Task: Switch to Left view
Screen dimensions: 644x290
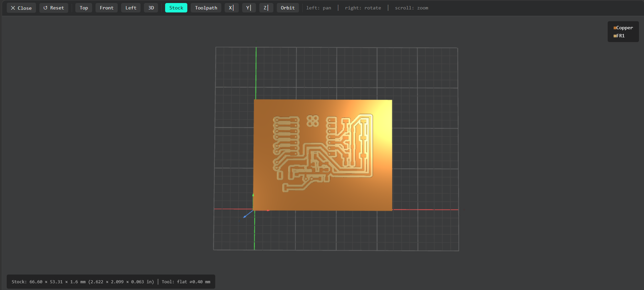Action: coord(131,8)
